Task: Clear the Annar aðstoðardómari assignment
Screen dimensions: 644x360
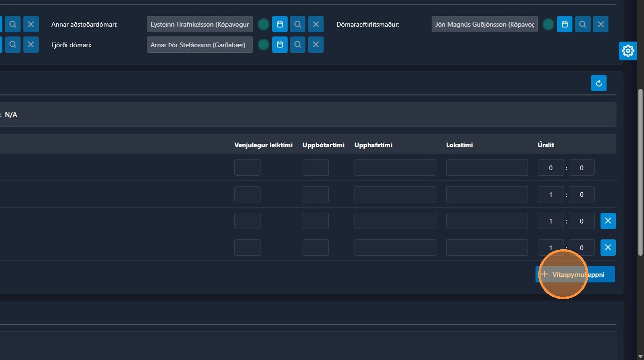Action: [316, 24]
